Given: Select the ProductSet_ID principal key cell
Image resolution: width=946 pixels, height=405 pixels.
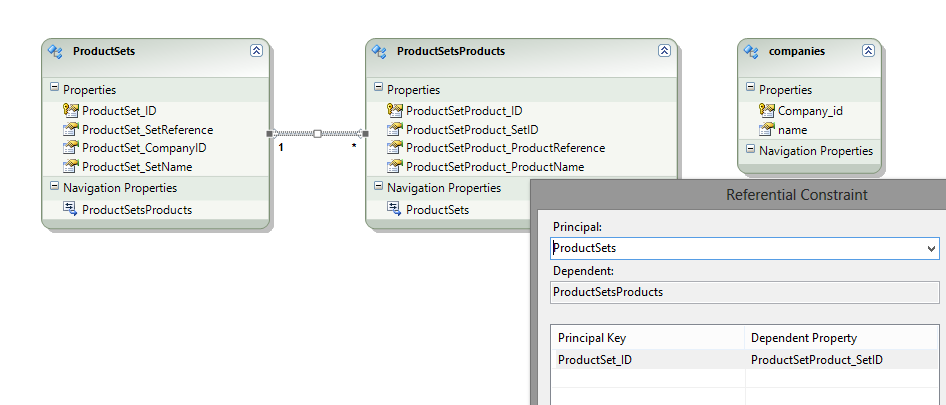Looking at the screenshot, I should click(x=648, y=360).
